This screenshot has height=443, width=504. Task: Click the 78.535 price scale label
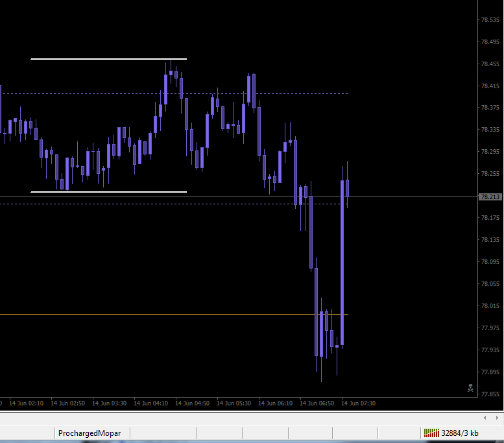point(490,20)
